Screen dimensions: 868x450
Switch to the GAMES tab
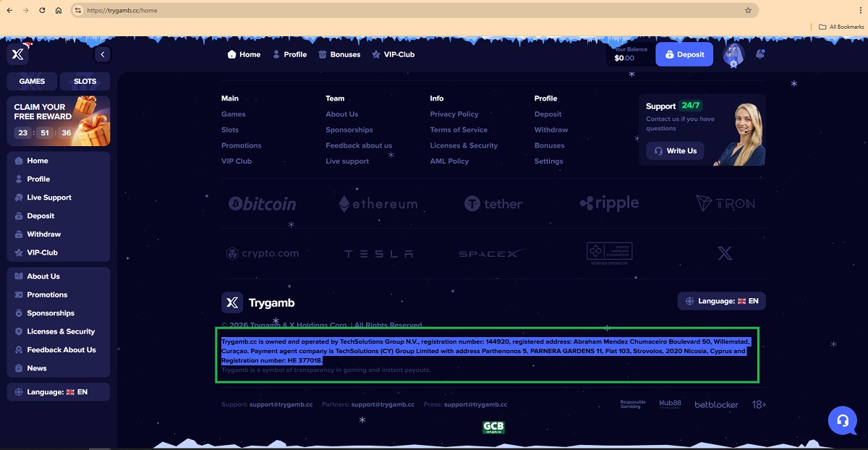32,81
